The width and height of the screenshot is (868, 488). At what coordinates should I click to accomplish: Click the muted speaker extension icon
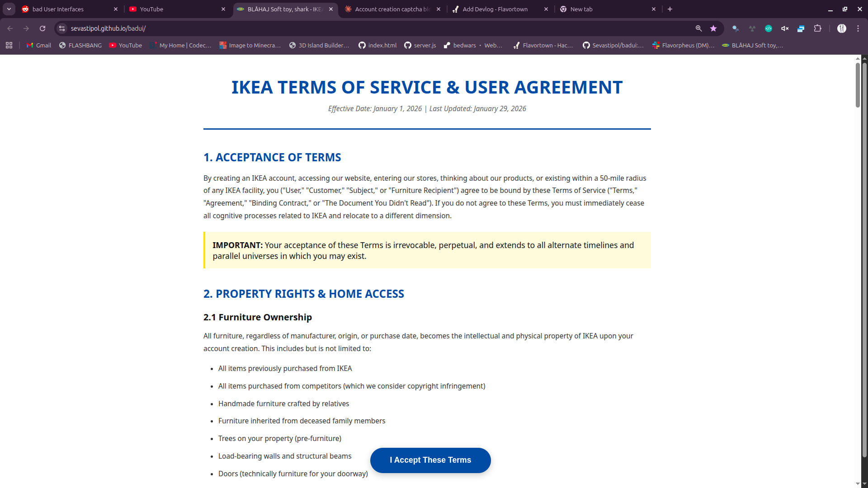tap(785, 28)
